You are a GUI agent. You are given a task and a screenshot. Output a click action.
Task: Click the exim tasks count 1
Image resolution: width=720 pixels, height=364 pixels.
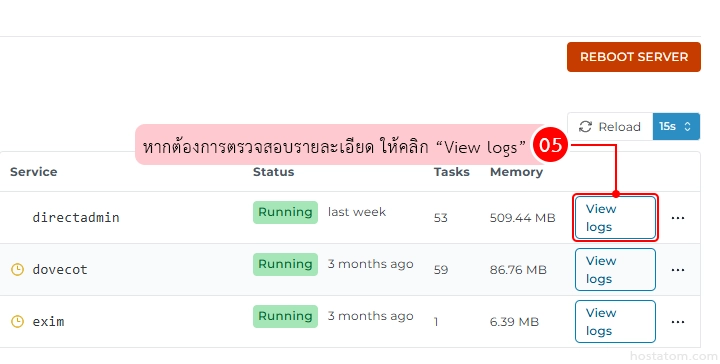click(436, 322)
